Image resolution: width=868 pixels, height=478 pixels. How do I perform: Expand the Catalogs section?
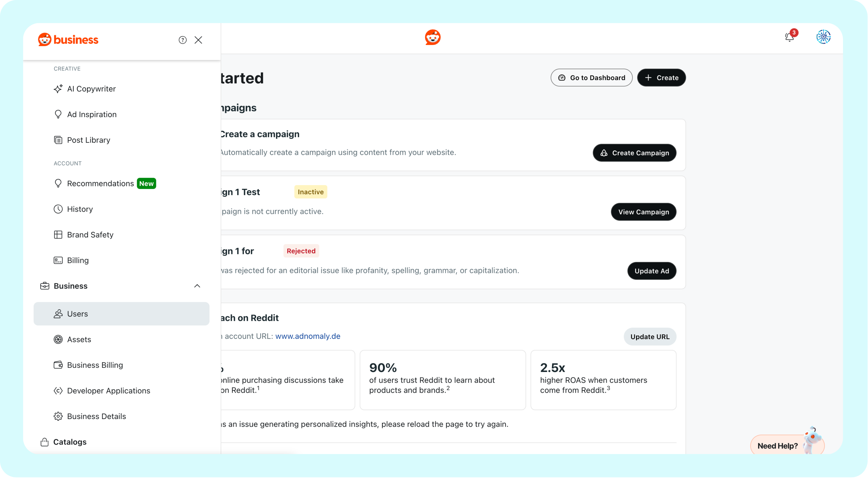(x=70, y=442)
